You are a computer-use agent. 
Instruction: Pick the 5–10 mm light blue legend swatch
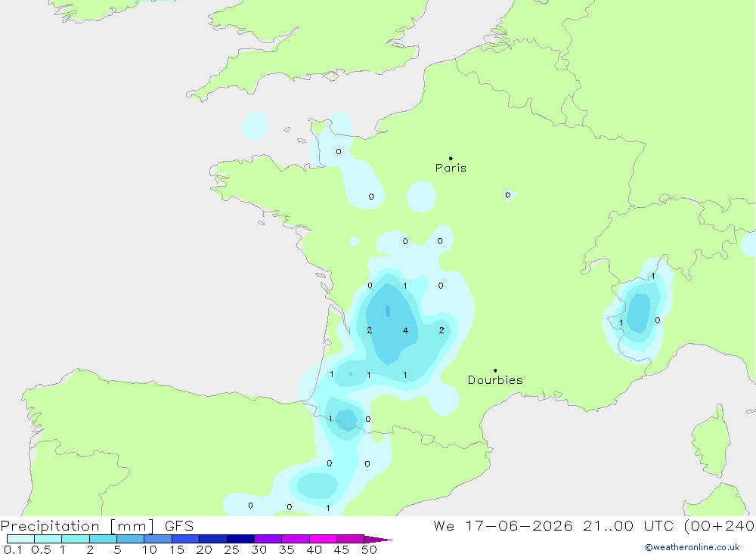click(x=131, y=539)
